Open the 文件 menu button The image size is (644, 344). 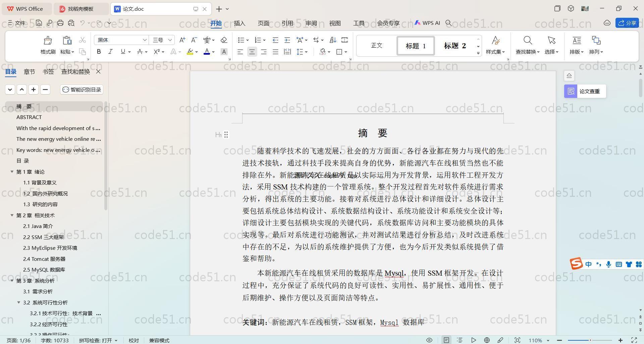17,23
